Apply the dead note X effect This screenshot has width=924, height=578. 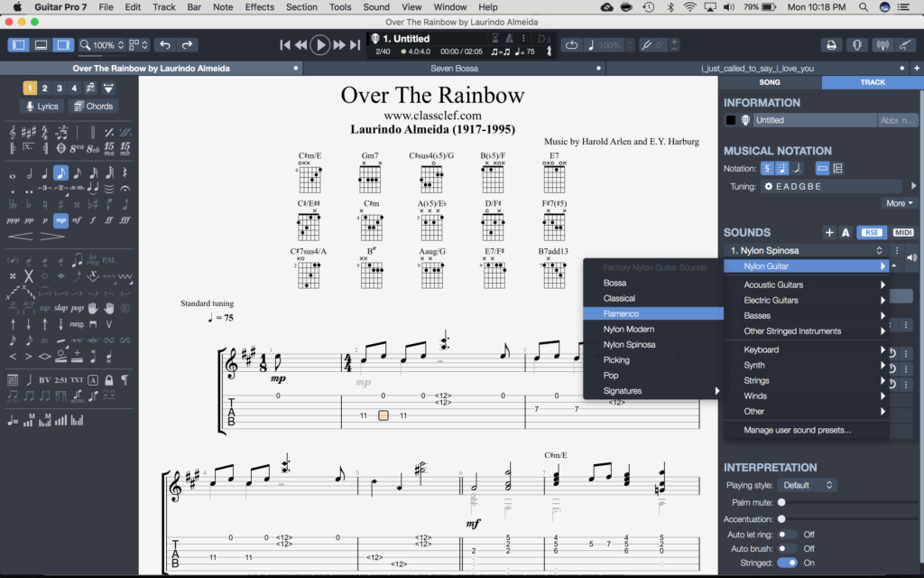[28, 276]
